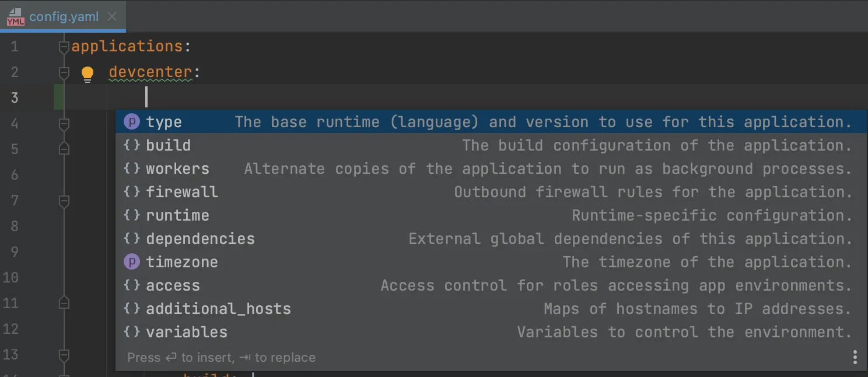The image size is (868, 377).
Task: Click the object icon beside 'additional_hosts'
Action: click(132, 308)
